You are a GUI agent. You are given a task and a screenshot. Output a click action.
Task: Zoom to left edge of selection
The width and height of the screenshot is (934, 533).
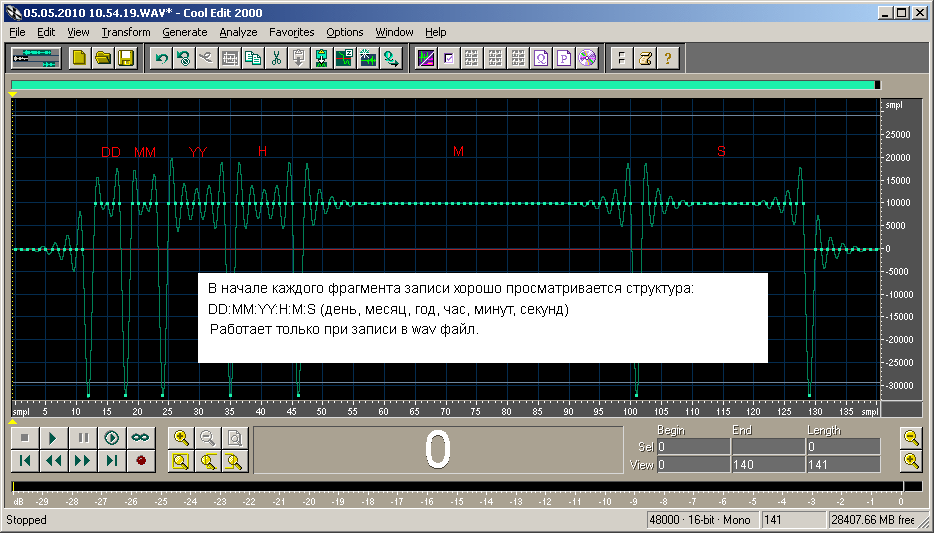[207, 460]
